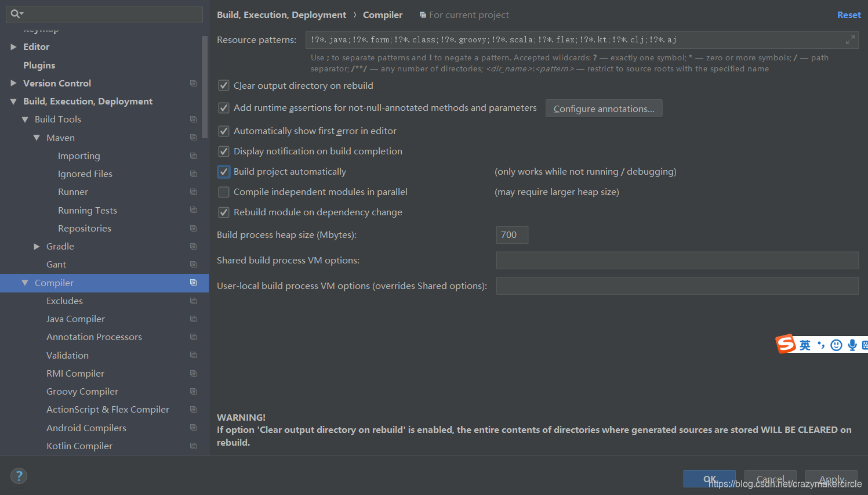Screen dimensions: 868x495
Task: Toggle Sogou English/Chinese mode character
Action: [805, 345]
